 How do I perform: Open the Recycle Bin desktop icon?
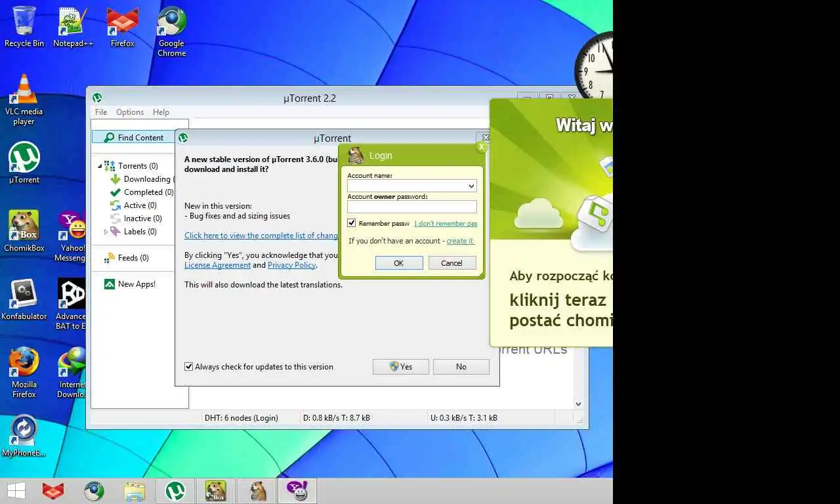(24, 26)
